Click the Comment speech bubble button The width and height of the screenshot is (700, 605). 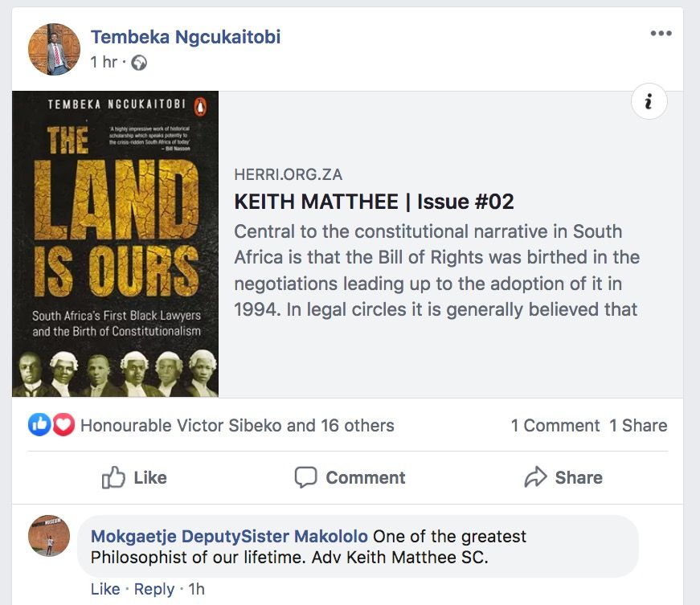click(x=350, y=477)
